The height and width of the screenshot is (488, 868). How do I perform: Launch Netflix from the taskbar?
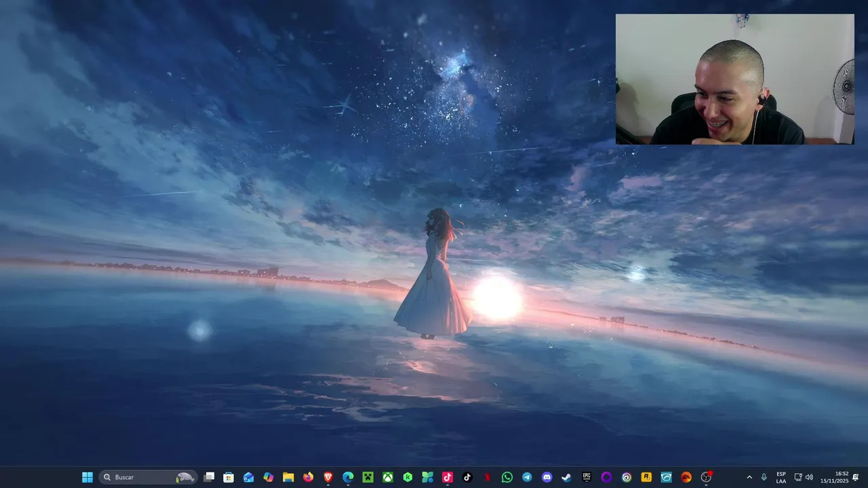click(x=487, y=477)
